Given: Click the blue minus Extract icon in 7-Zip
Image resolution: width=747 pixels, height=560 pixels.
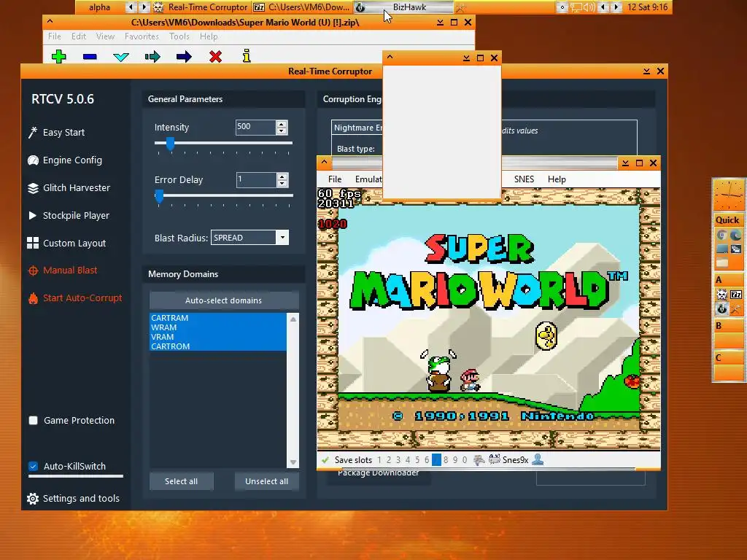Looking at the screenshot, I should [90, 57].
